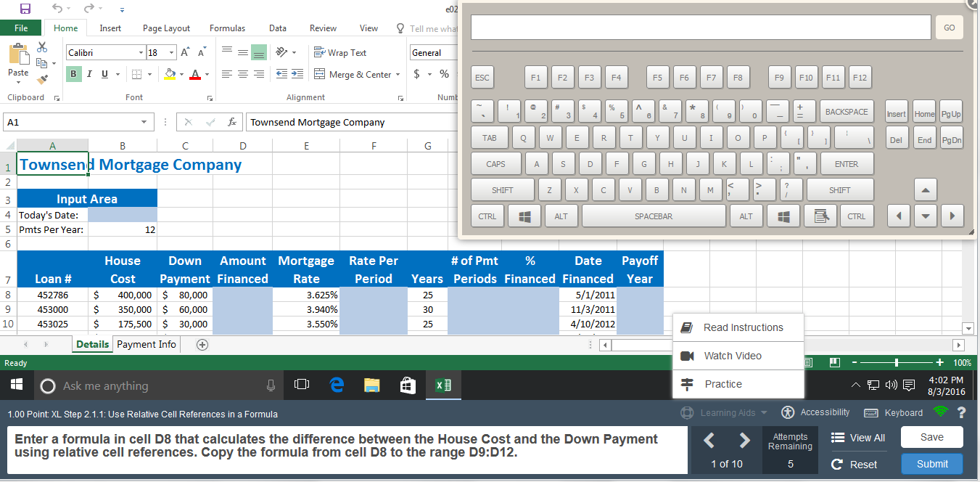Toggle Wrap Text
980x482 pixels.
point(340,52)
